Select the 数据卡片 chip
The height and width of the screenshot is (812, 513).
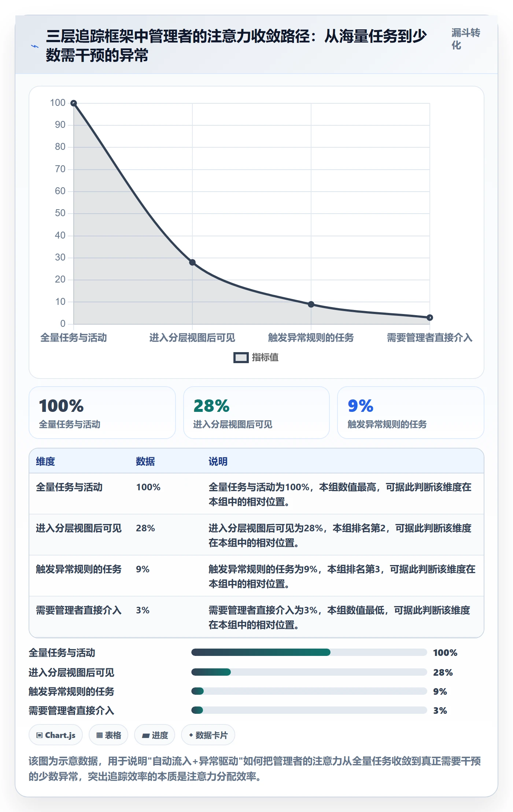coord(208,735)
